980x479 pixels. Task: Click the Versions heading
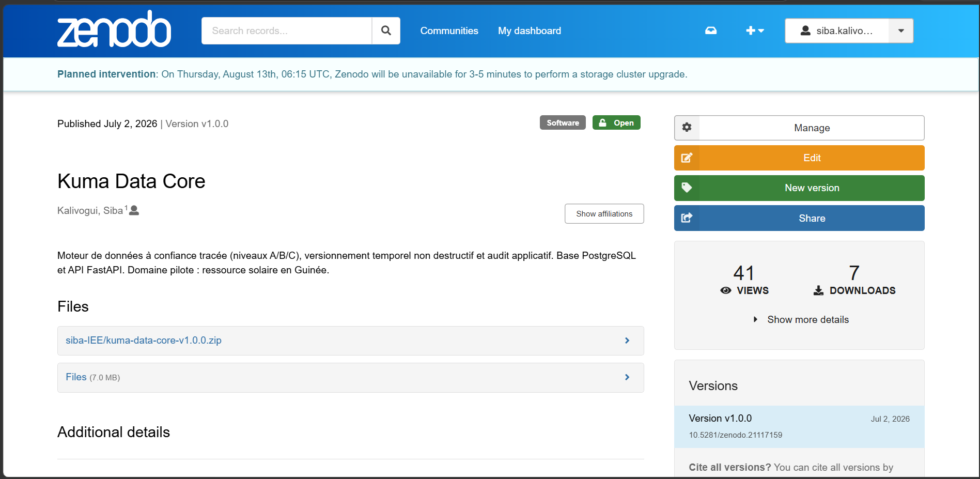713,386
